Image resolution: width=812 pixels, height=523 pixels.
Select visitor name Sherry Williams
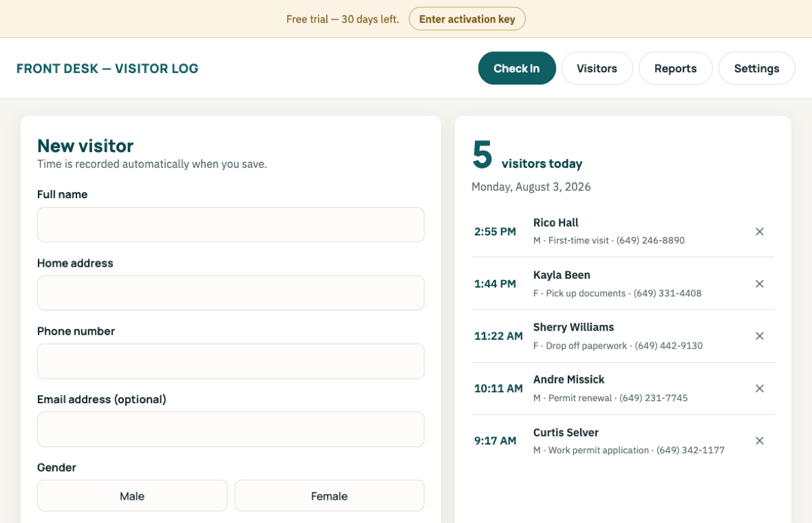pyautogui.click(x=574, y=327)
